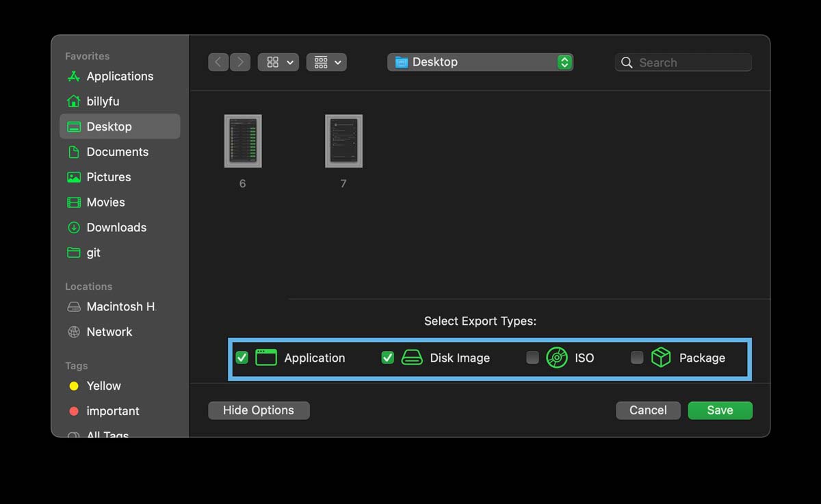Click the Pictures photo icon
The image size is (821, 504).
pyautogui.click(x=74, y=177)
